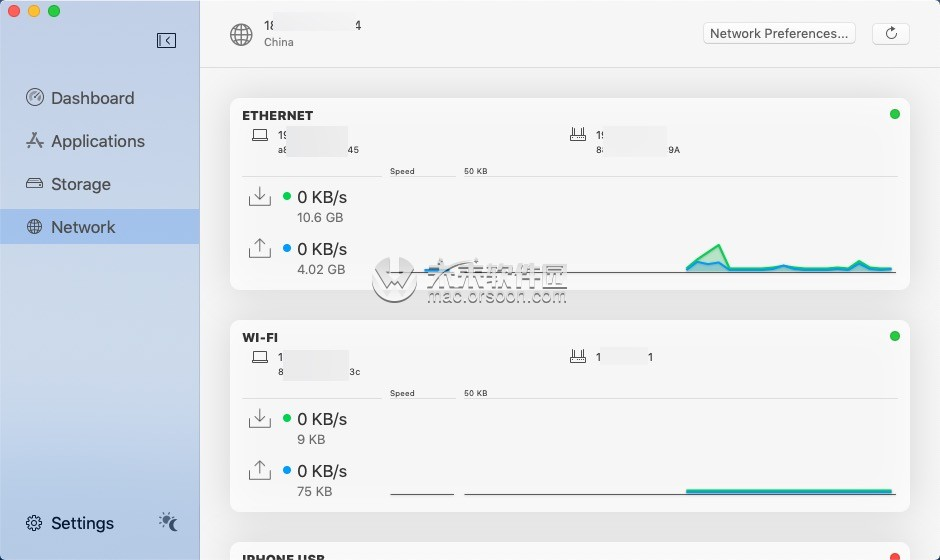Open the Dashboard section
The height and width of the screenshot is (560, 940).
[80, 98]
